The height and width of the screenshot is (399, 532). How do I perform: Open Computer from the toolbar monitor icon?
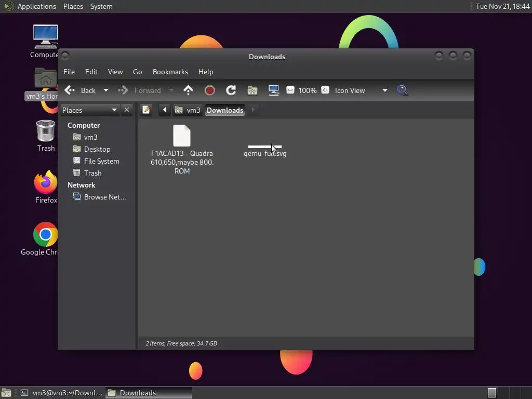pos(273,90)
